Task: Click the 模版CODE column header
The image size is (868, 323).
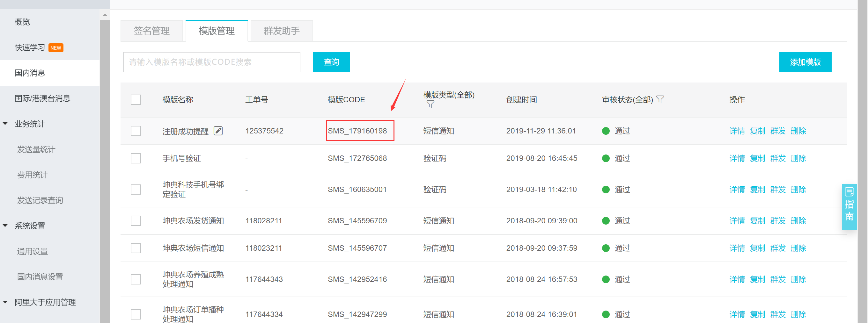Action: pos(346,100)
